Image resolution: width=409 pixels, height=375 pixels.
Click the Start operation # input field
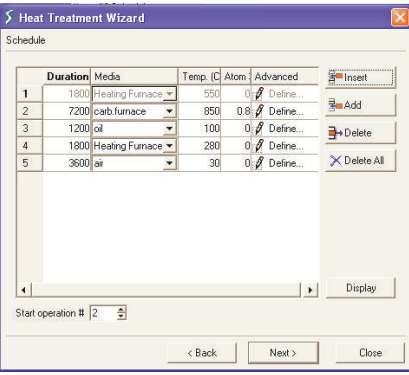tap(103, 313)
